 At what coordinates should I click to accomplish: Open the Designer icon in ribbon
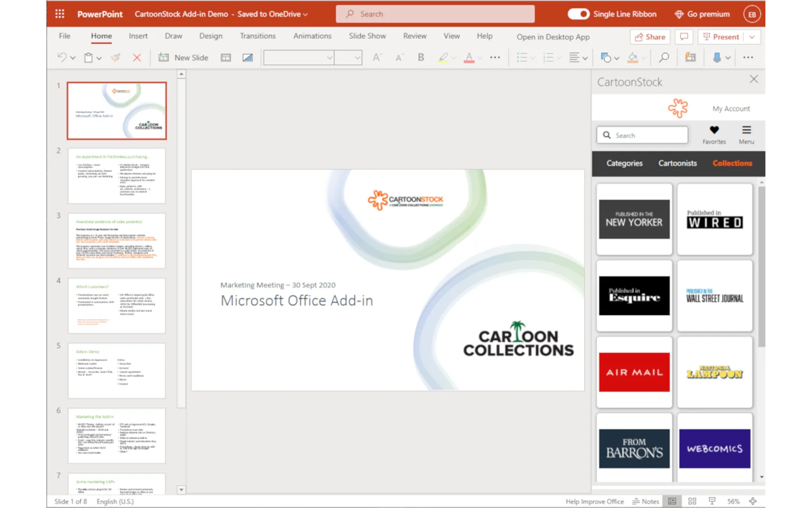690,57
